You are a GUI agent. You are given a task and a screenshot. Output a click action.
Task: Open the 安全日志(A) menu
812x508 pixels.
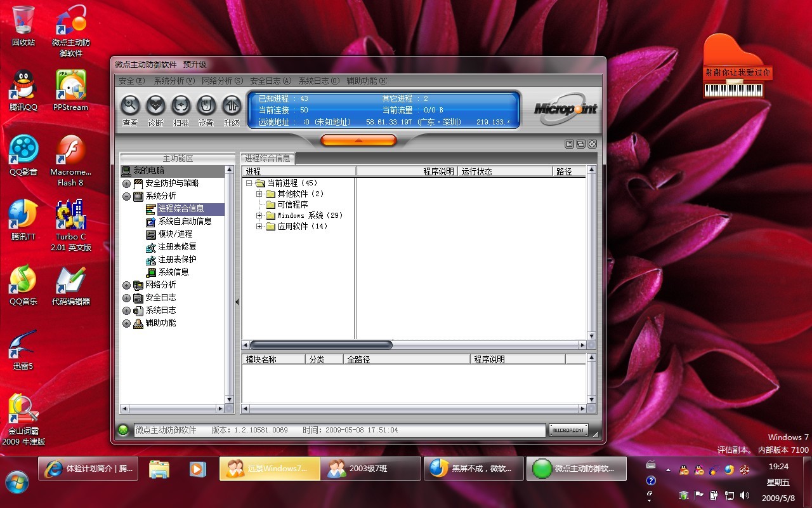click(x=270, y=81)
